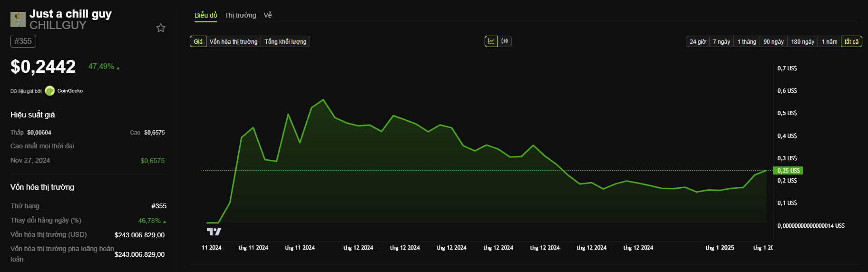Set chart range to 24 giờ
The width and height of the screenshot is (868, 272).
click(698, 42)
